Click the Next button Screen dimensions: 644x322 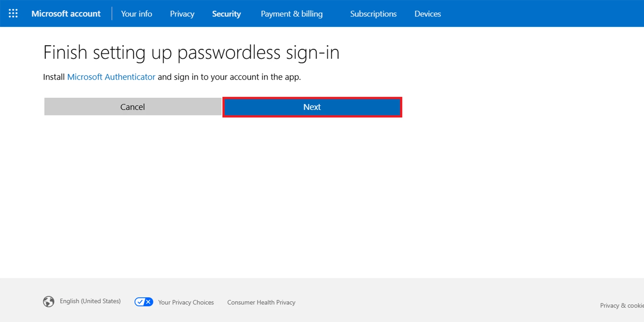coord(312,107)
